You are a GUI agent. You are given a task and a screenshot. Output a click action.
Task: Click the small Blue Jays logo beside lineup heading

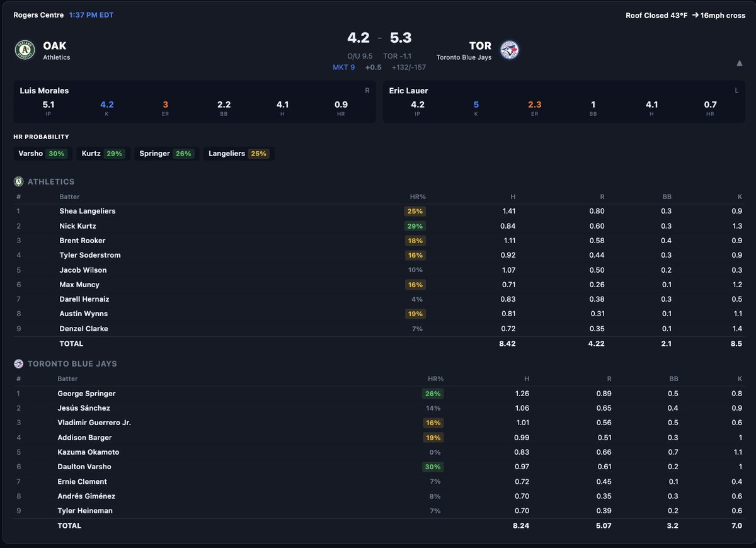point(18,363)
